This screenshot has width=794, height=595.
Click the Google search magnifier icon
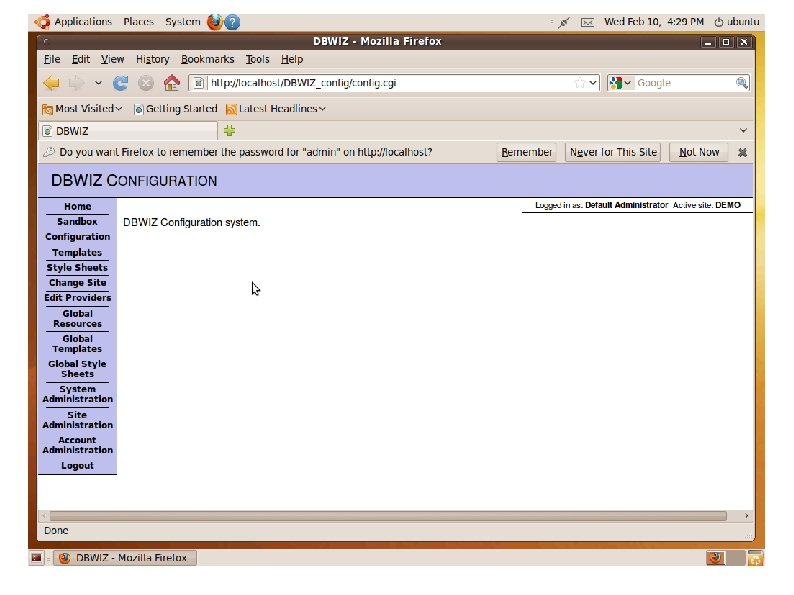coord(742,83)
